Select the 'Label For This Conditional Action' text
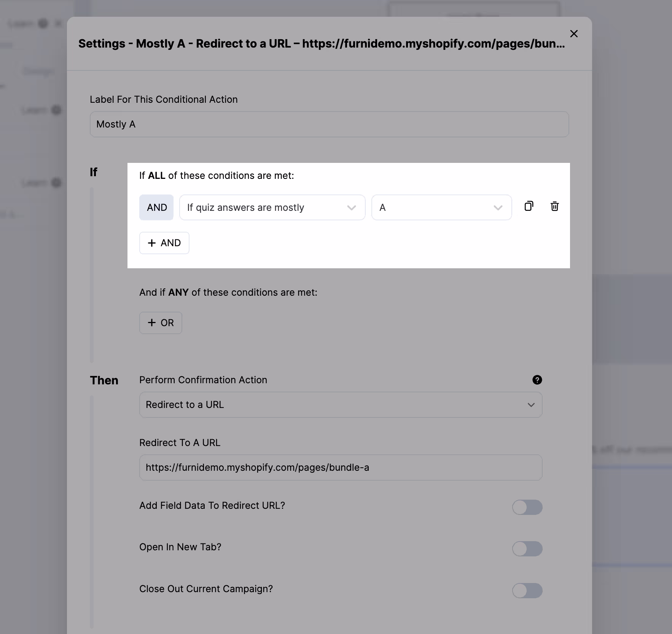The height and width of the screenshot is (634, 672). coord(164,99)
